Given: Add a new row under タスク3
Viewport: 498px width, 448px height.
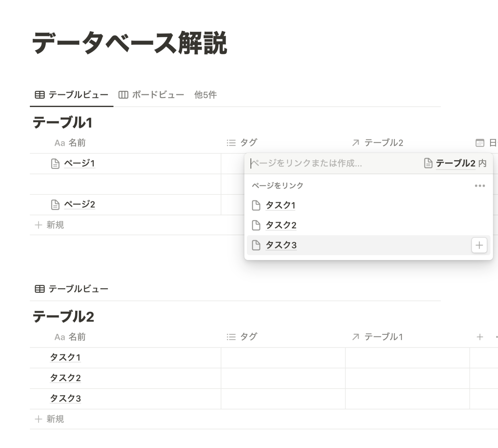Looking at the screenshot, I should [x=50, y=419].
